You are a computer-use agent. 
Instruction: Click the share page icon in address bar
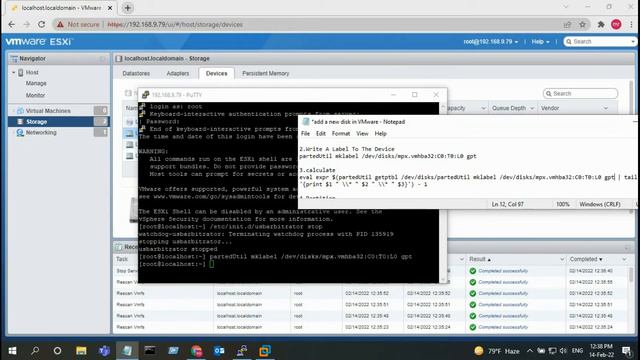(567, 24)
